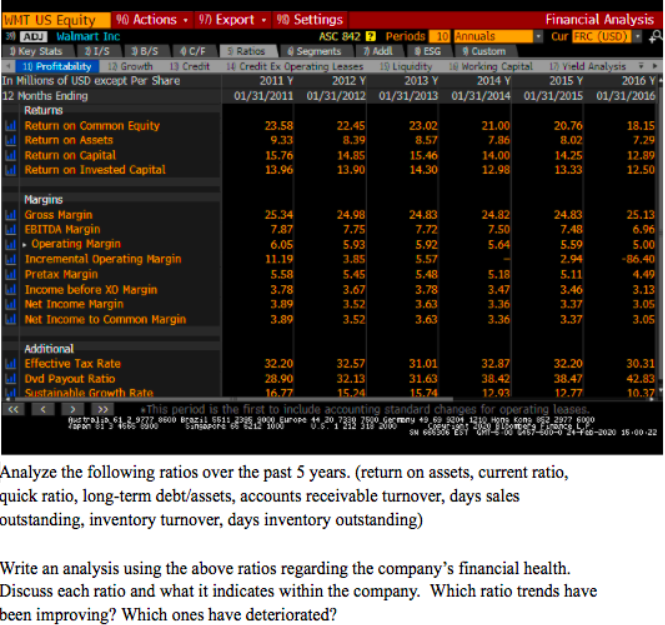Toggle the ADJ adjusted data button
The height and width of the screenshot is (625, 665).
click(x=33, y=36)
